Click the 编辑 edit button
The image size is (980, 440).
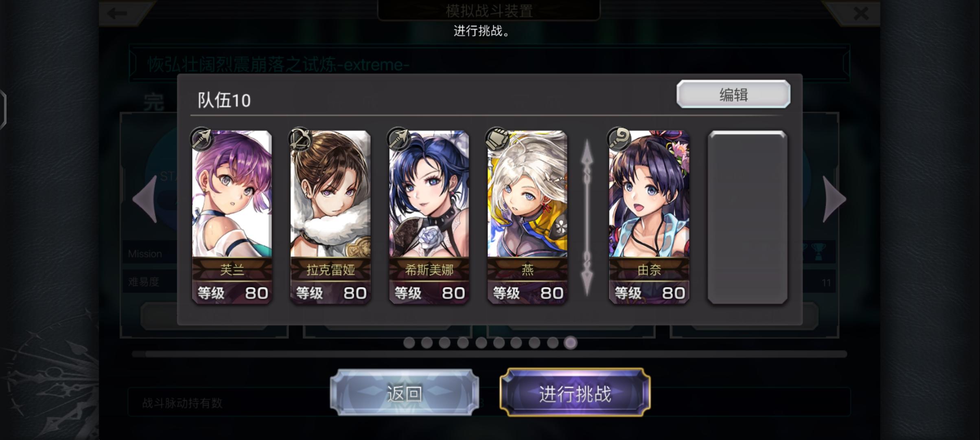pos(733,95)
